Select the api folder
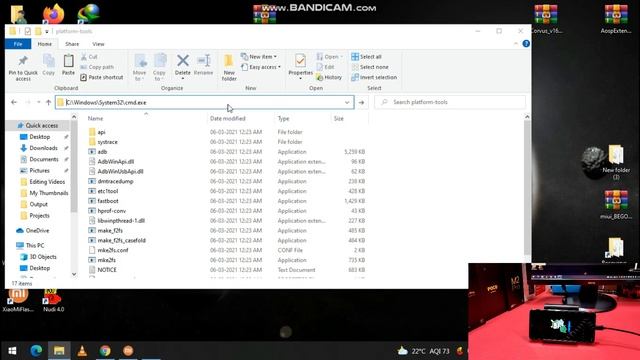640x360 pixels. [x=101, y=132]
